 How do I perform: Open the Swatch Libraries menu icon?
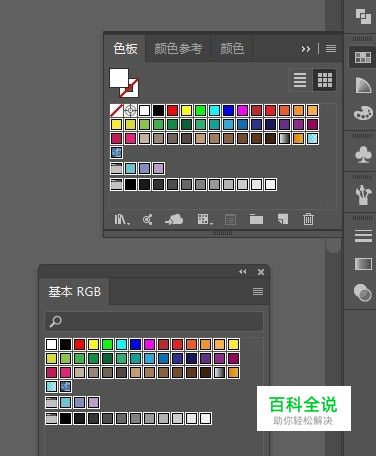click(122, 219)
